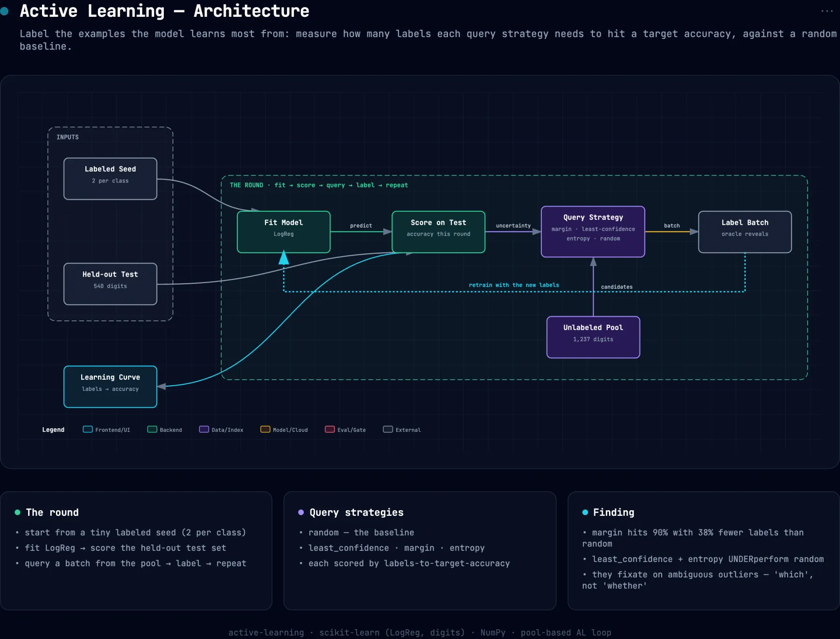
Task: Click the Score on Test node
Action: click(x=438, y=232)
